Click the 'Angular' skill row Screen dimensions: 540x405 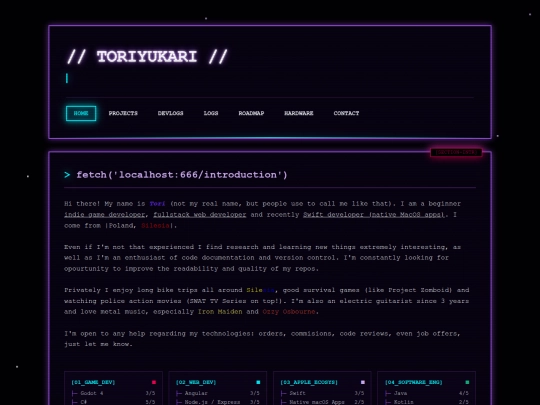pyautogui.click(x=218, y=393)
